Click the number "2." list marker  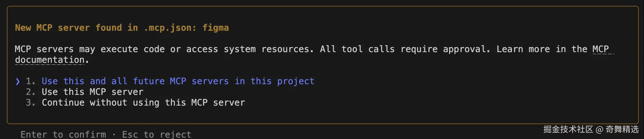[30, 92]
